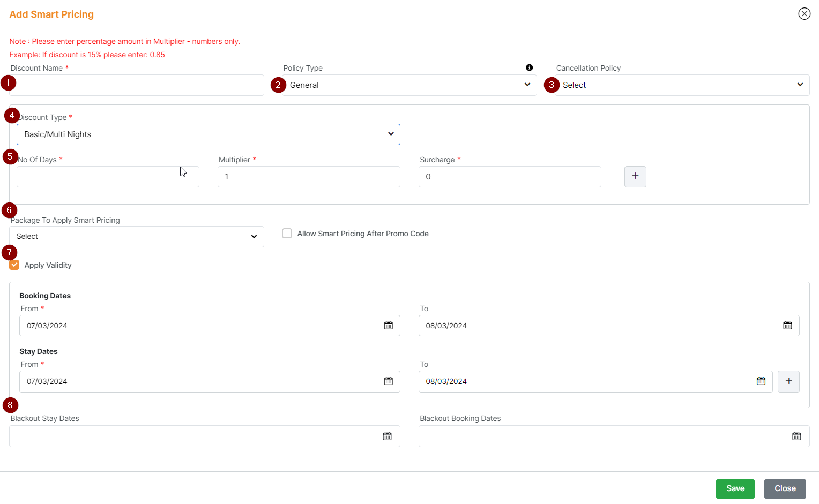Toggle Apply Validity off then view form
This screenshot has width=819, height=504.
[14, 265]
